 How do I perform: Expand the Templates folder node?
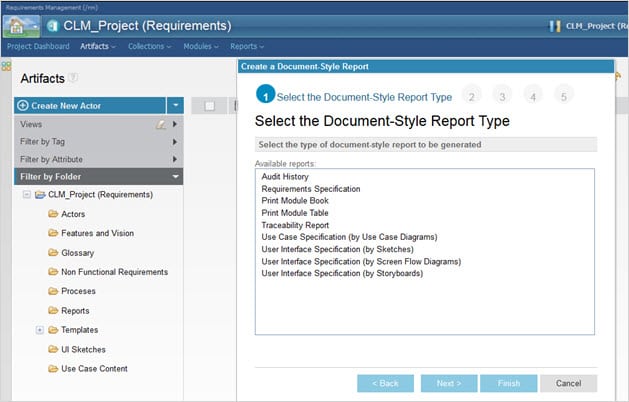pyautogui.click(x=39, y=329)
